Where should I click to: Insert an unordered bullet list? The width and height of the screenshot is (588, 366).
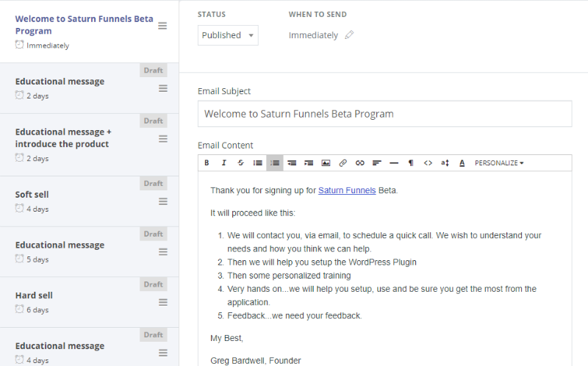click(258, 162)
